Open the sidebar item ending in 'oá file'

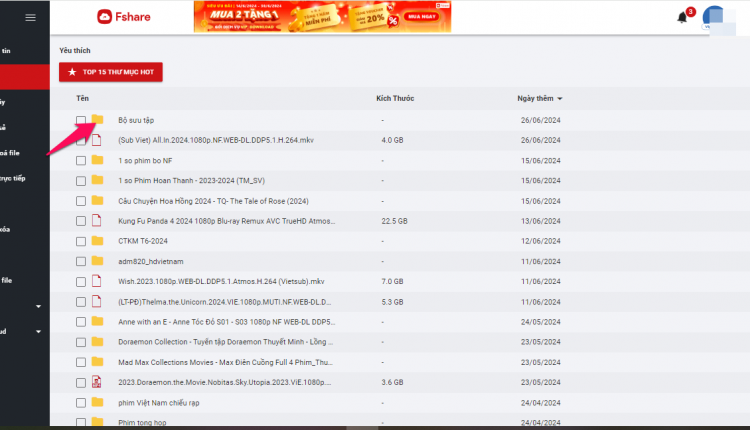pos(10,153)
